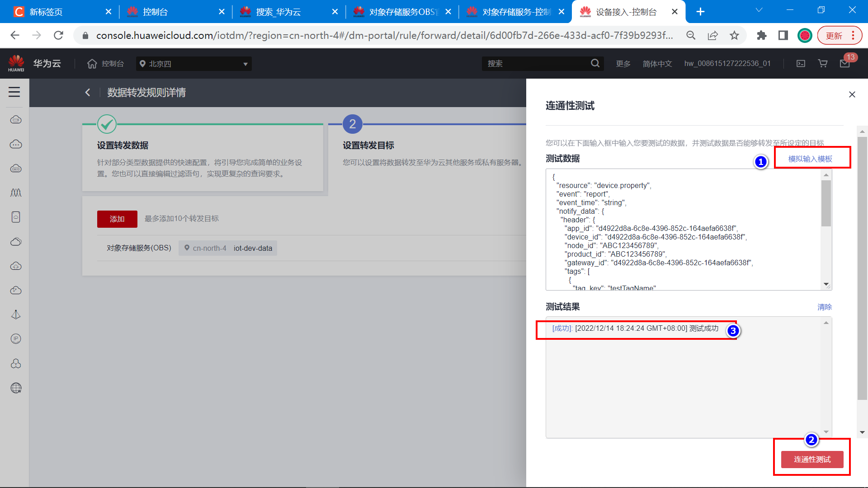Open the 简体中文 language menu
Viewport: 868px width, 488px height.
point(657,64)
